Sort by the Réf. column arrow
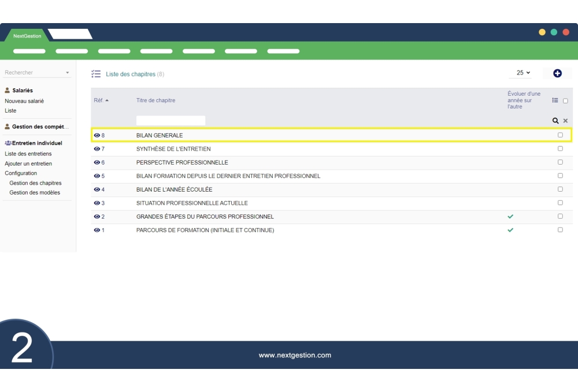 click(107, 100)
